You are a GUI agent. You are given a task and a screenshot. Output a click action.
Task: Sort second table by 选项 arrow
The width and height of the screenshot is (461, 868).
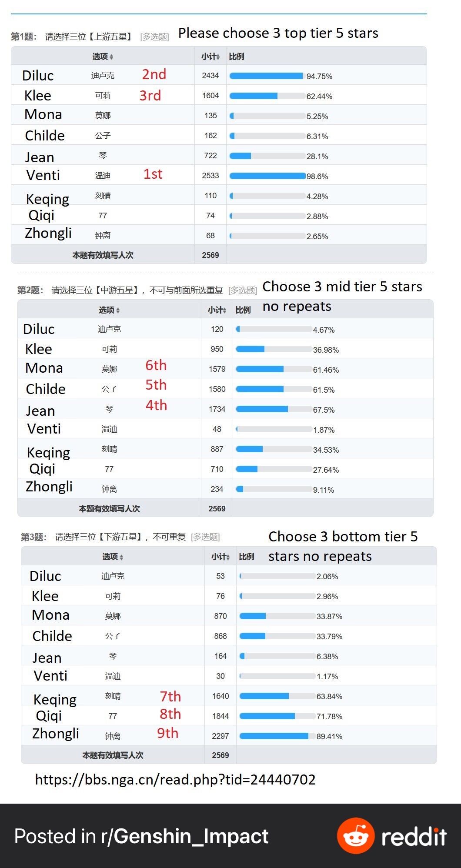tap(118, 310)
